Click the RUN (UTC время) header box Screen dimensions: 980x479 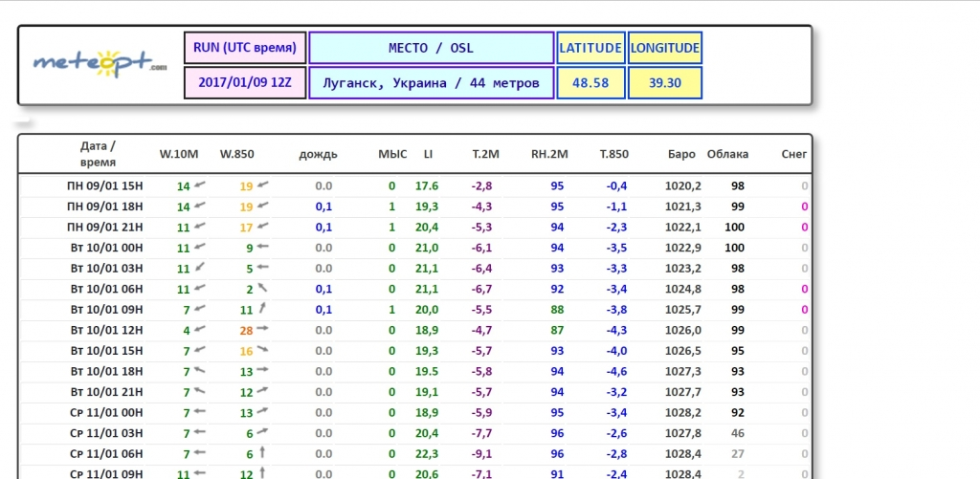coord(245,48)
